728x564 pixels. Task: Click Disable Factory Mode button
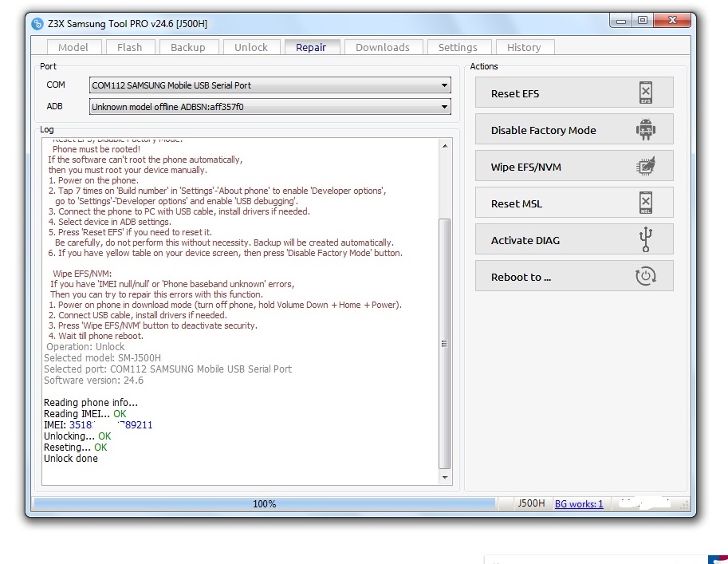click(x=574, y=129)
